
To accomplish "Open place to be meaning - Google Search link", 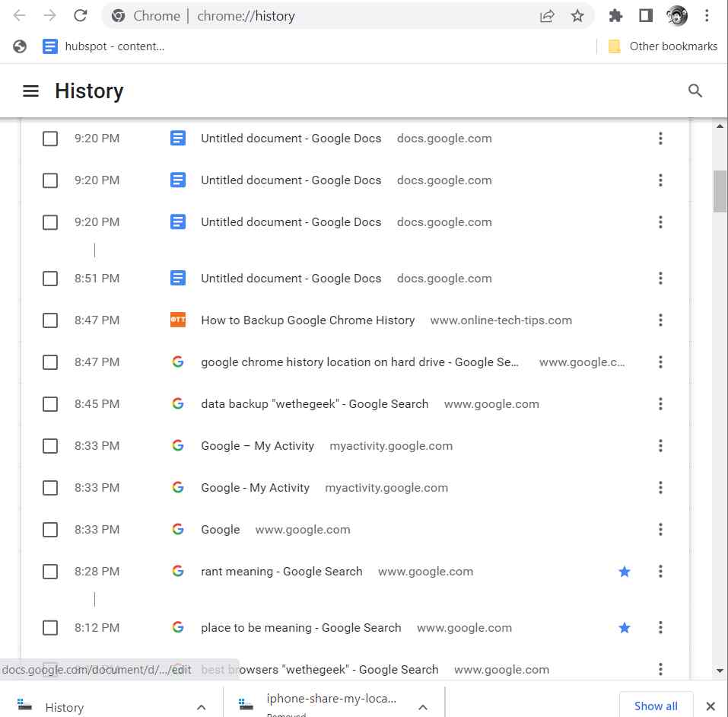I will pyautogui.click(x=301, y=627).
